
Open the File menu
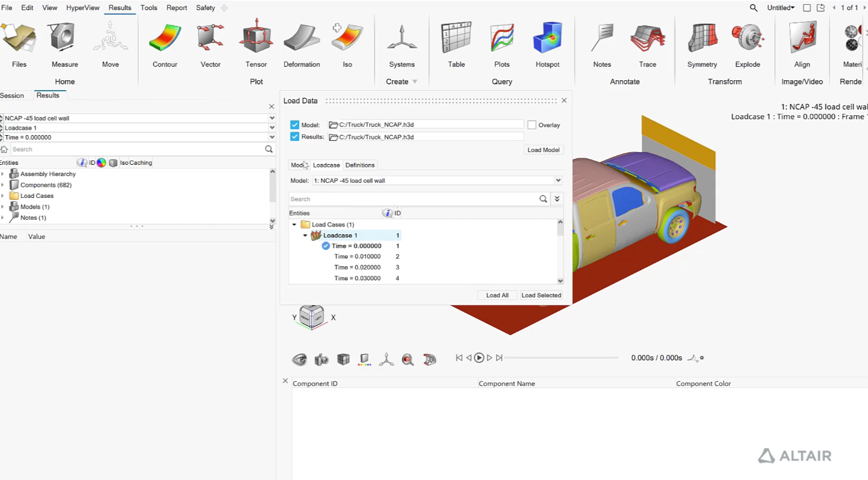[7, 8]
